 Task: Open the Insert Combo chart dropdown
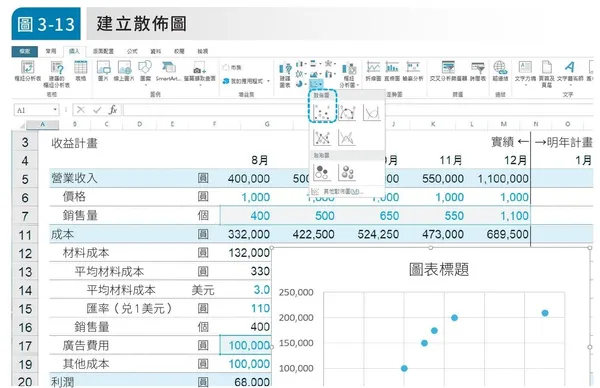(x=330, y=74)
